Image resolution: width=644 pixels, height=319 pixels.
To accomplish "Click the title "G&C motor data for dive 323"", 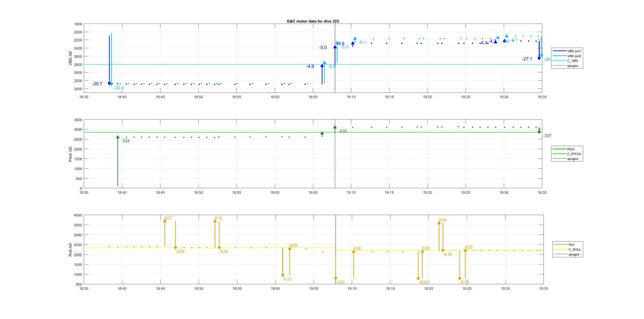I will (313, 21).
